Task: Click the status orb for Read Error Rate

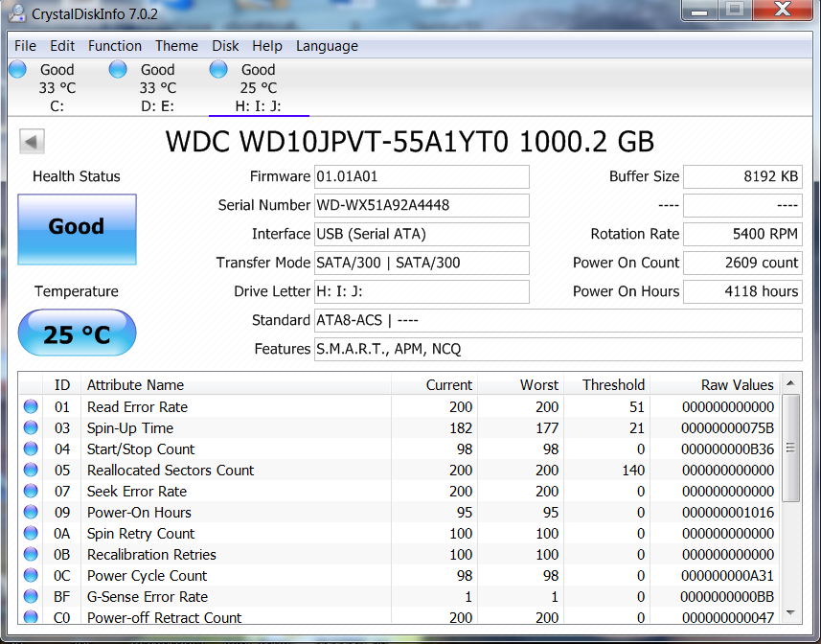Action: (31, 406)
